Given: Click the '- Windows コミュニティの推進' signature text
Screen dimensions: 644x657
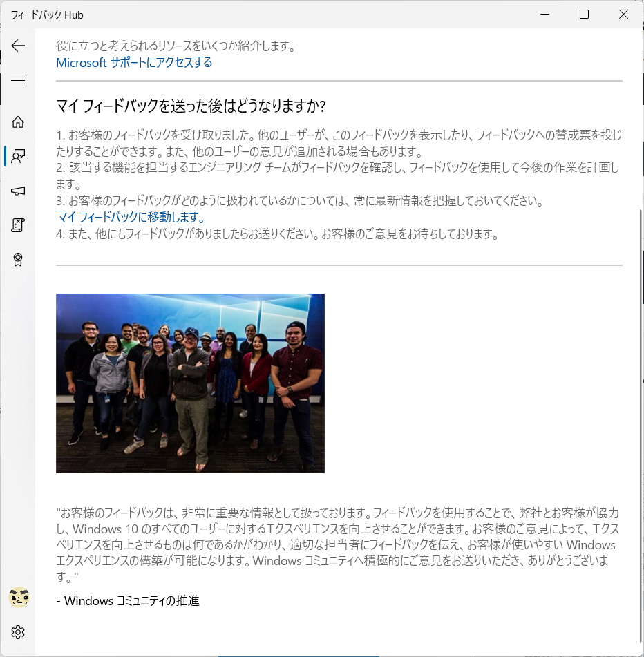Looking at the screenshot, I should 128,601.
